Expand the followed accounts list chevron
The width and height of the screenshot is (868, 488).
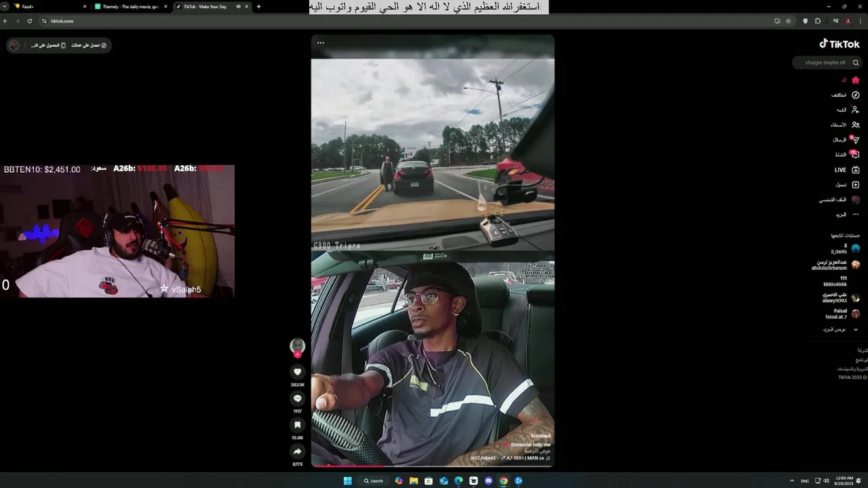point(856,329)
